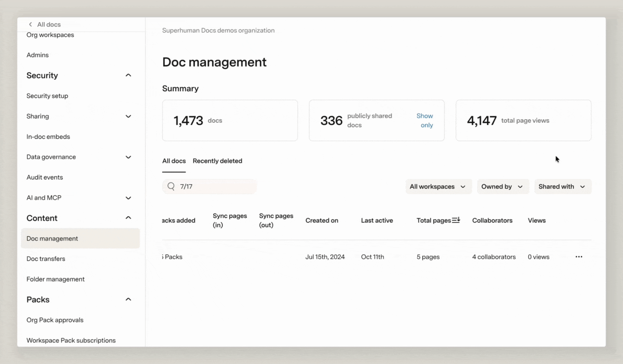Select Doc management in the sidebar
This screenshot has height=364, width=623.
pyautogui.click(x=80, y=238)
